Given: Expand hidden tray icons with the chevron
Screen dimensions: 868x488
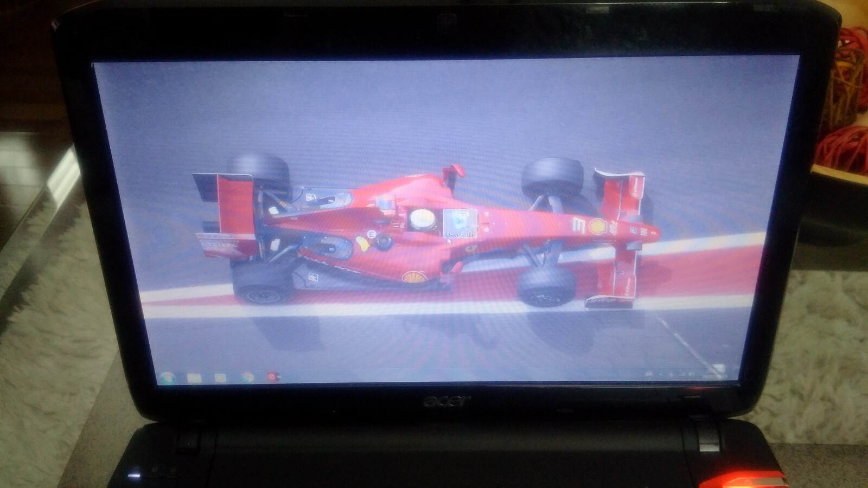Looking at the screenshot, I should (661, 374).
